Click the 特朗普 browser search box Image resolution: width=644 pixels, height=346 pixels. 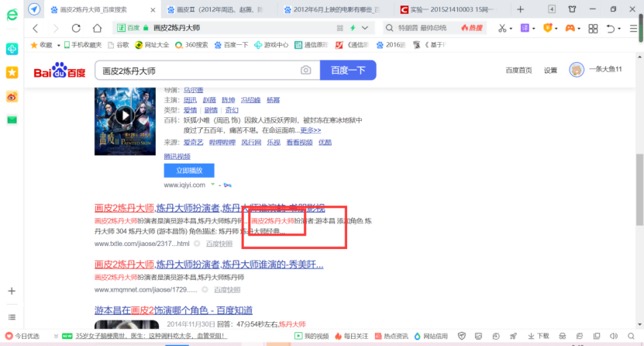click(421, 28)
